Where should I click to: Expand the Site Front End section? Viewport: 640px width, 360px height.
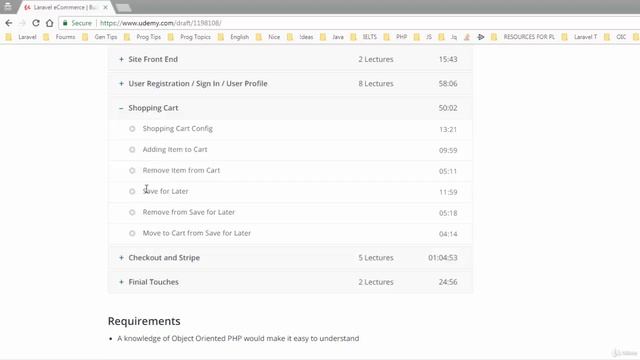click(x=121, y=59)
